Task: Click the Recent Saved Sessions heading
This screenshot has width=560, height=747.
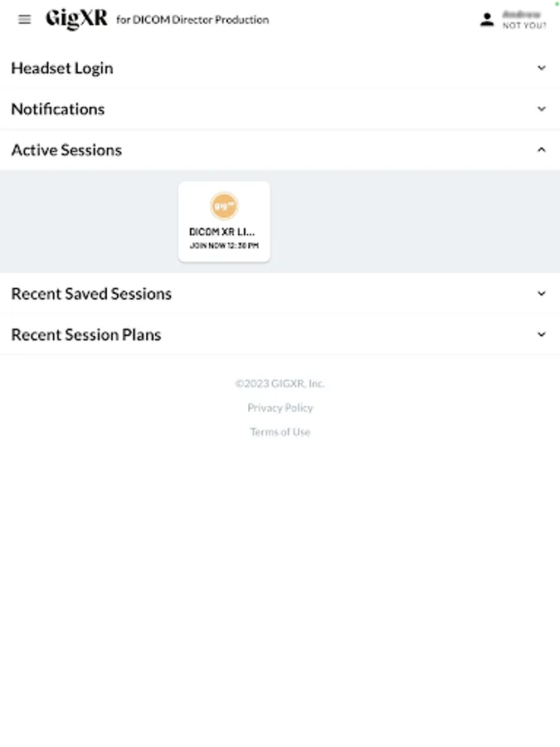Action: (91, 294)
